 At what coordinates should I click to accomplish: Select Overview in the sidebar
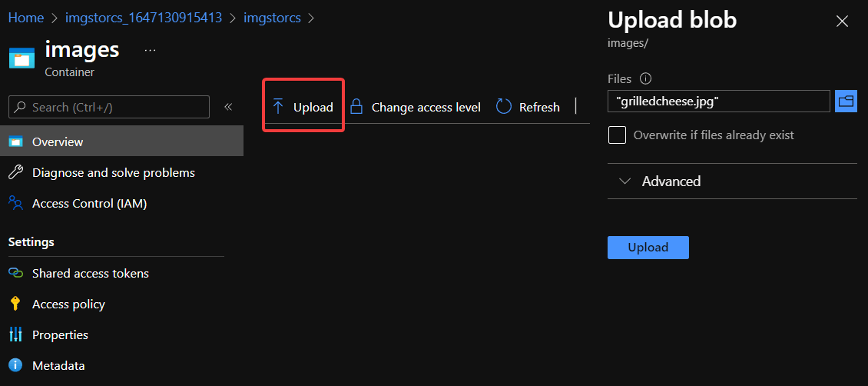pyautogui.click(x=58, y=141)
